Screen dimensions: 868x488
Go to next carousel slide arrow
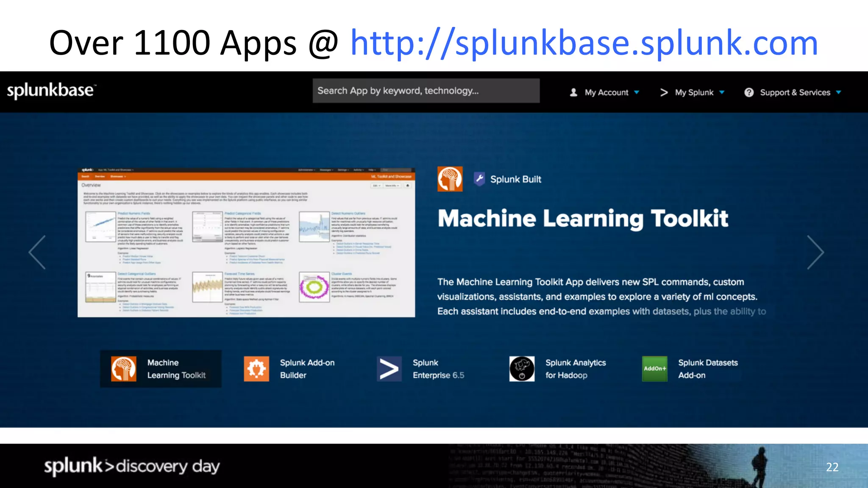[x=815, y=252]
